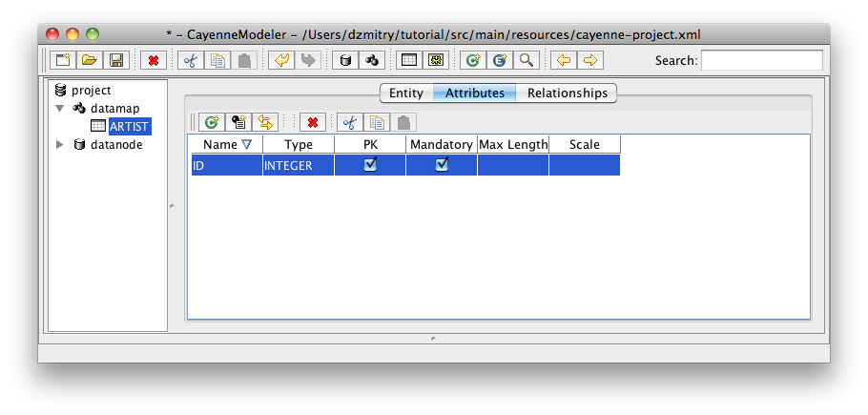Click the Create DataNode cylinder icon

pos(345,61)
